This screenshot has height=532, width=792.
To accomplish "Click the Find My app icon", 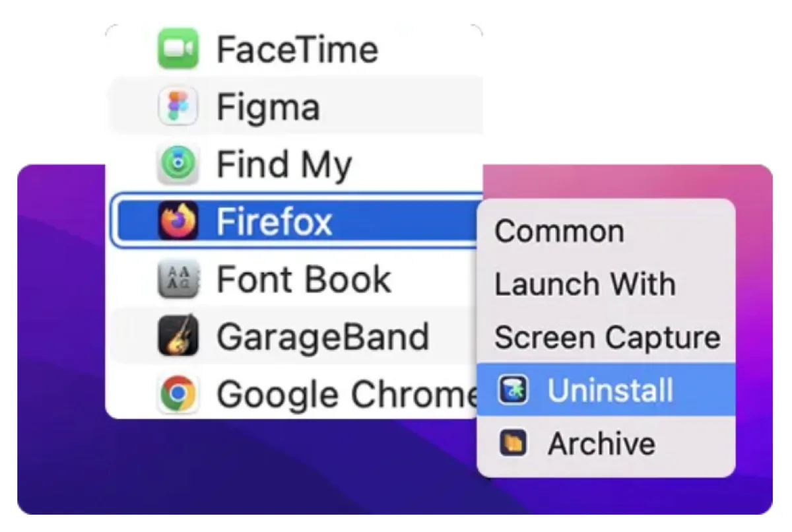I will tap(178, 164).
